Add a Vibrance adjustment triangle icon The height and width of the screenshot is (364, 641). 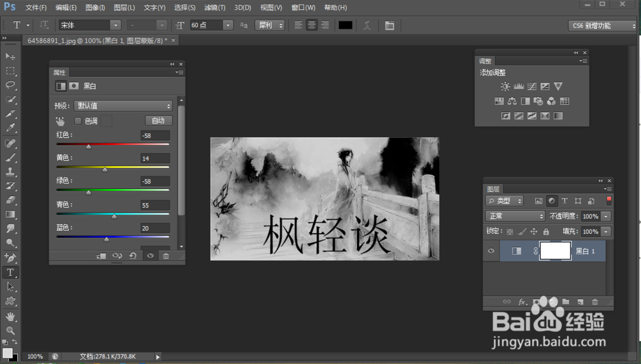point(558,87)
